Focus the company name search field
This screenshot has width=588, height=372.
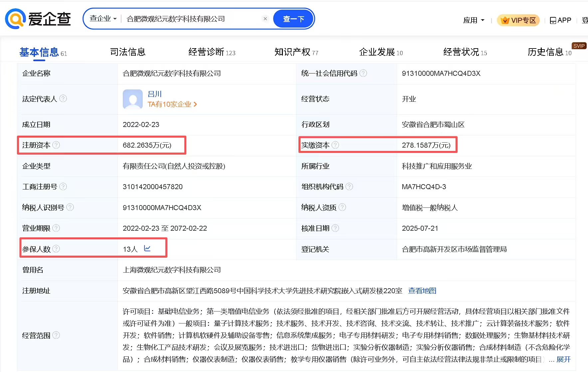click(192, 19)
